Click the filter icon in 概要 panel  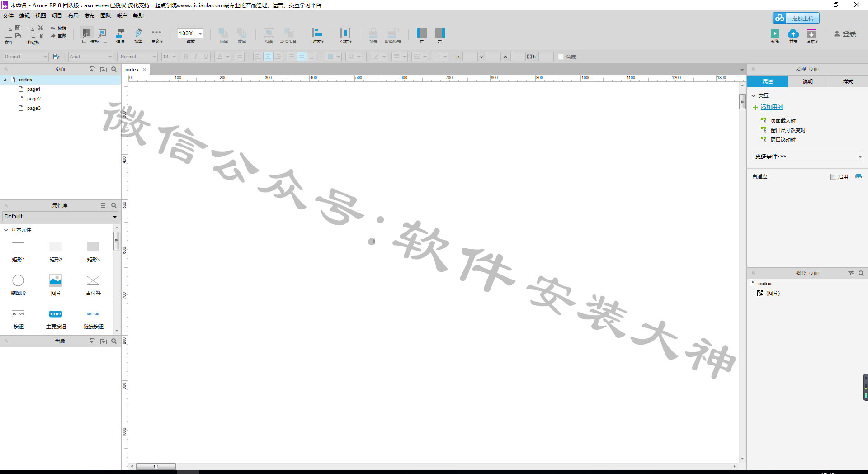click(x=851, y=273)
